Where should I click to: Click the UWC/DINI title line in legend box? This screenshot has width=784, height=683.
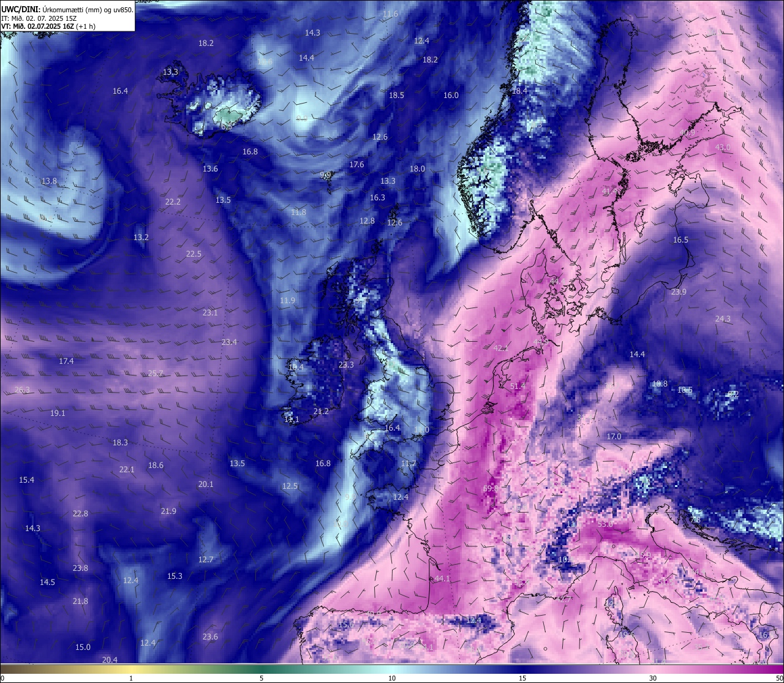[x=67, y=10]
